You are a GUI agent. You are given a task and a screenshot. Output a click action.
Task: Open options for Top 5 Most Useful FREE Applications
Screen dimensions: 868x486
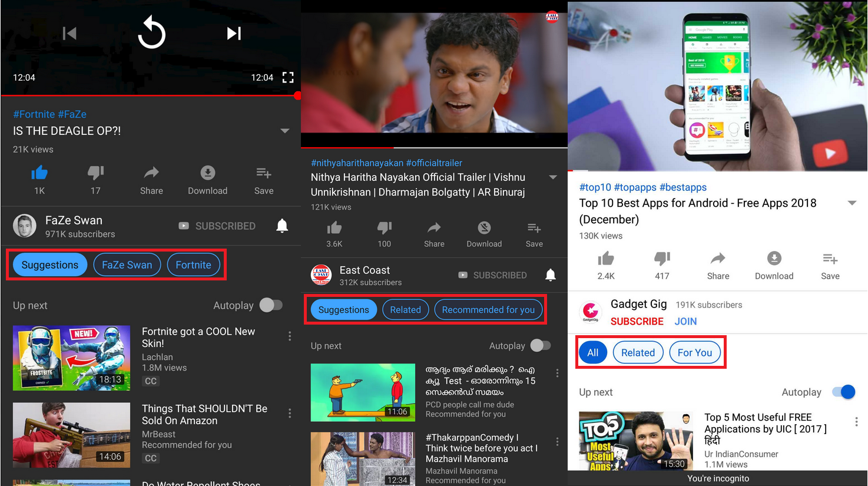[x=856, y=422]
